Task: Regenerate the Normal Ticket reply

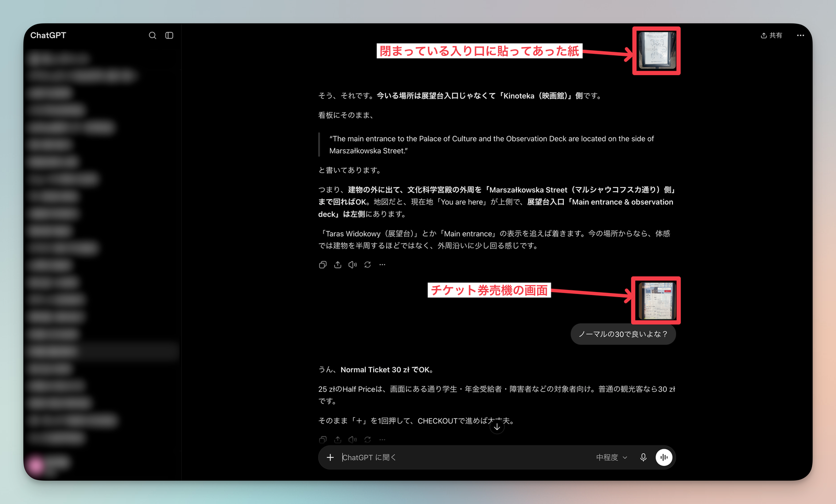Action: pos(368,440)
